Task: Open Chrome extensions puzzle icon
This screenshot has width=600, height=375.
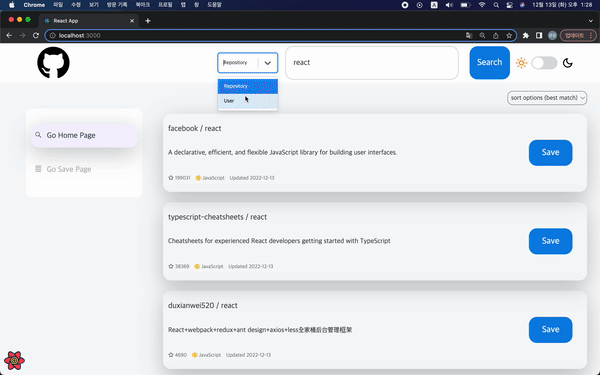Action: 526,35
